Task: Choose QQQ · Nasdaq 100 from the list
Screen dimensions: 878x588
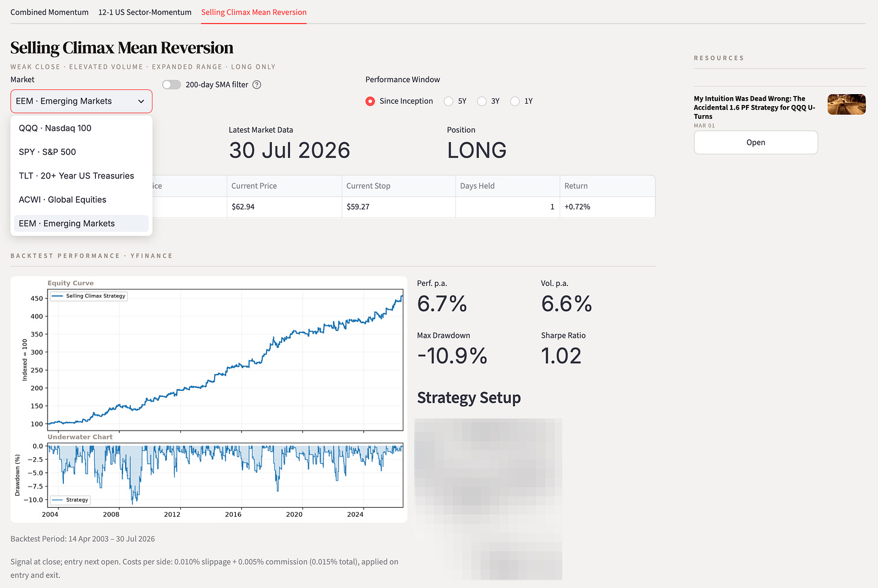Action: pos(81,128)
